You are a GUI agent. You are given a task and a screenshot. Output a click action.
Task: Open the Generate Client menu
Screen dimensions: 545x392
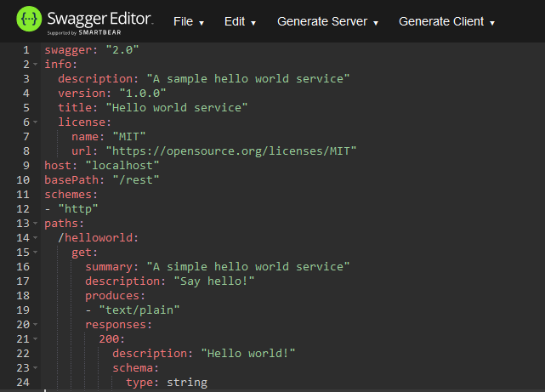(446, 21)
